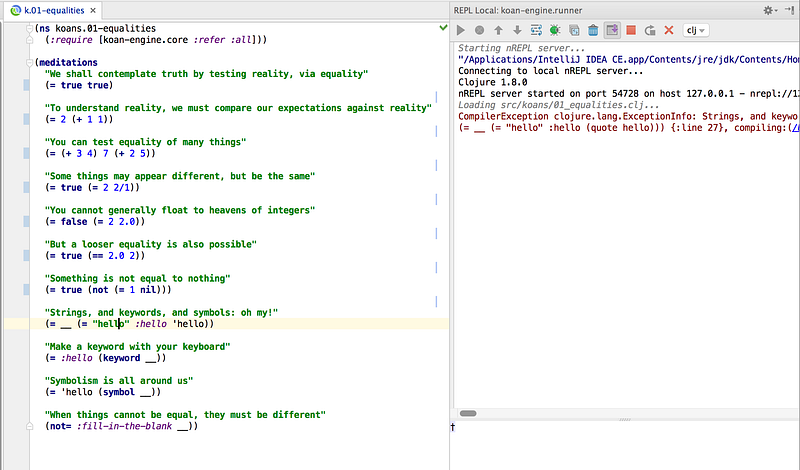The image size is (800, 470).
Task: Click the blank __ after symbol
Action: pos(145,392)
